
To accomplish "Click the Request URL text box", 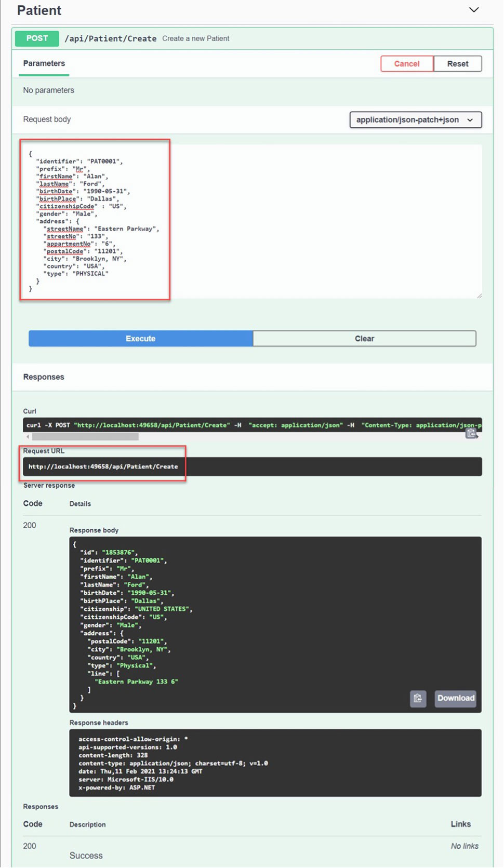I will coord(253,466).
